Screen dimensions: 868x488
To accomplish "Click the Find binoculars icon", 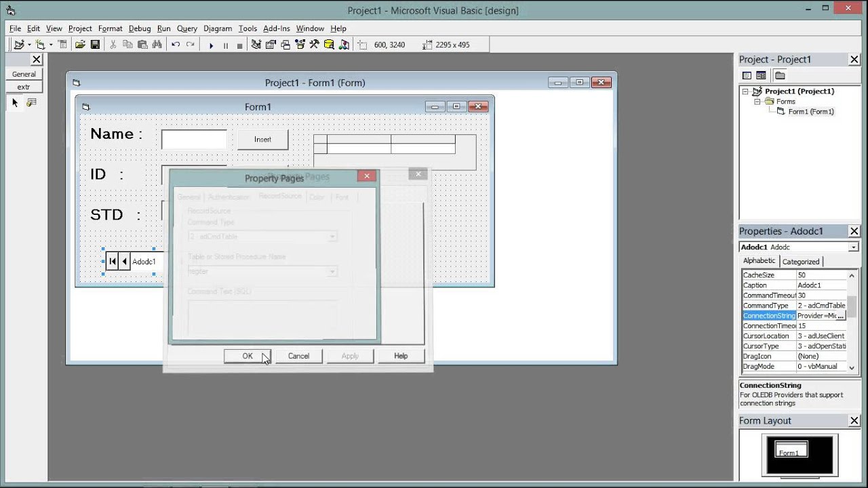I will click(x=157, y=45).
